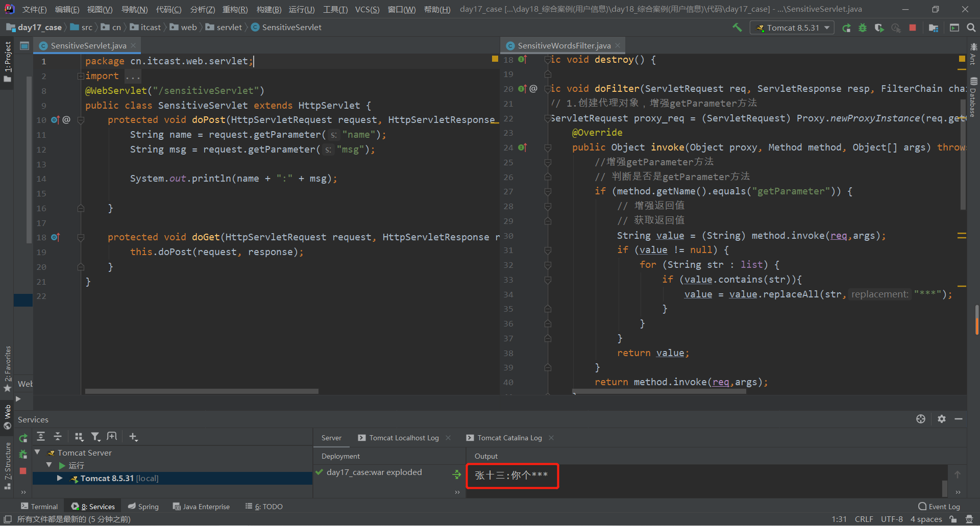This screenshot has height=526, width=980.
Task: Select the SensitiveServlet.java editor tab
Action: pyautogui.click(x=88, y=45)
